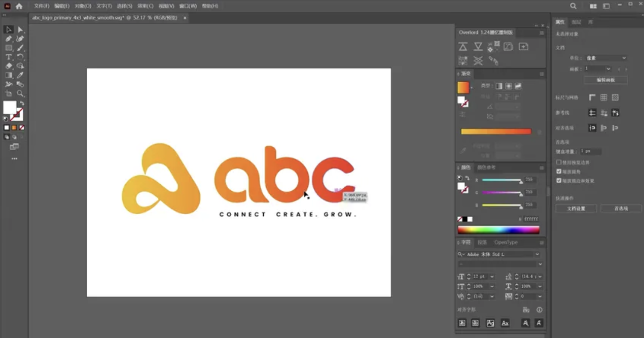Select the Type tool
Image resolution: width=644 pixels, height=338 pixels.
pyautogui.click(x=9, y=57)
